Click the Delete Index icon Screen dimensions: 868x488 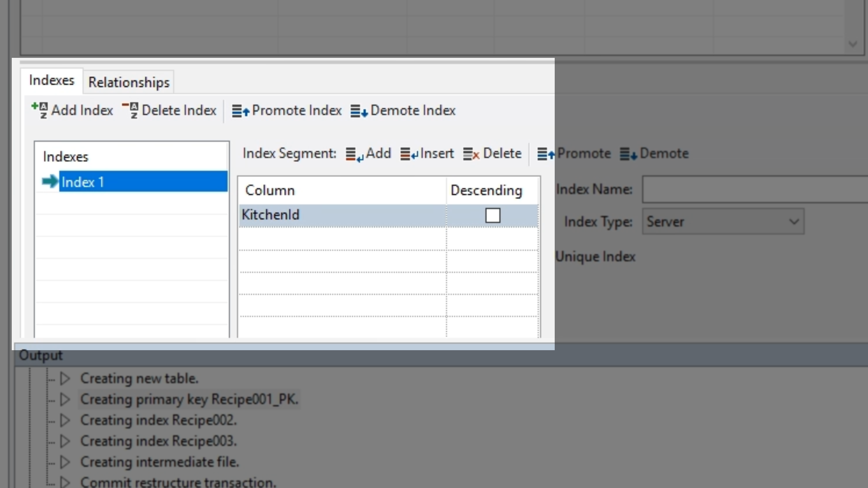coord(131,110)
